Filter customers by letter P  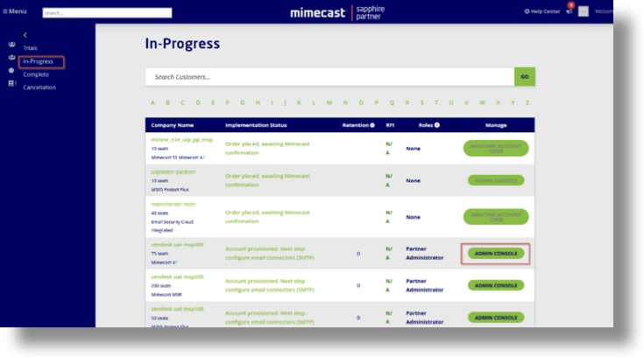(377, 102)
